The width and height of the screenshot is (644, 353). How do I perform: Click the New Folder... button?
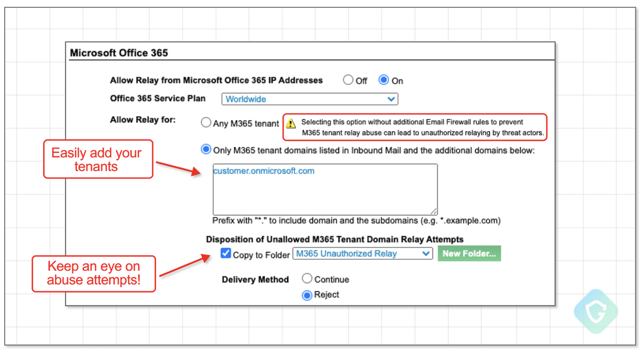click(469, 253)
